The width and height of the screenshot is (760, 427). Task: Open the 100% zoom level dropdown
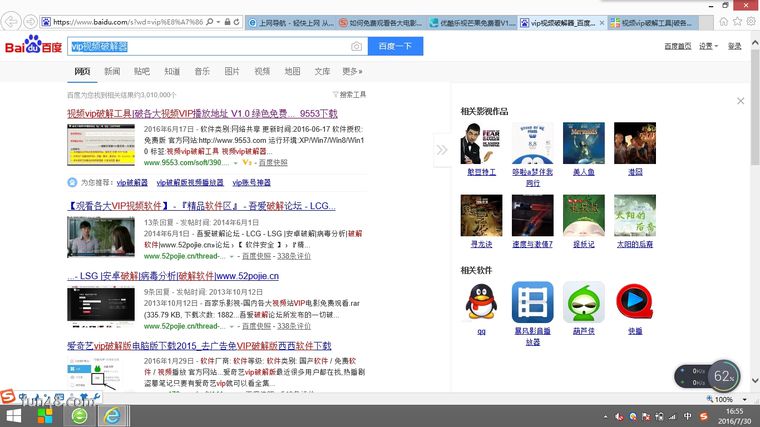(745, 399)
